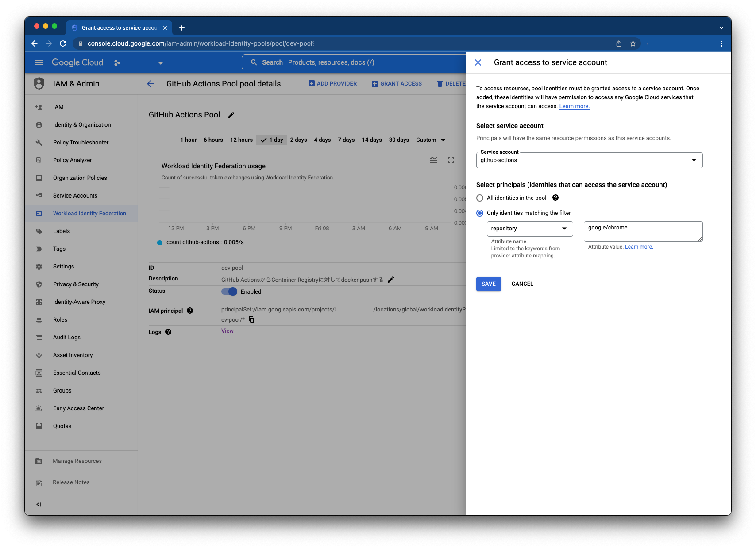Show help for All identities option
Viewport: 756px width, 548px height.
pos(555,198)
